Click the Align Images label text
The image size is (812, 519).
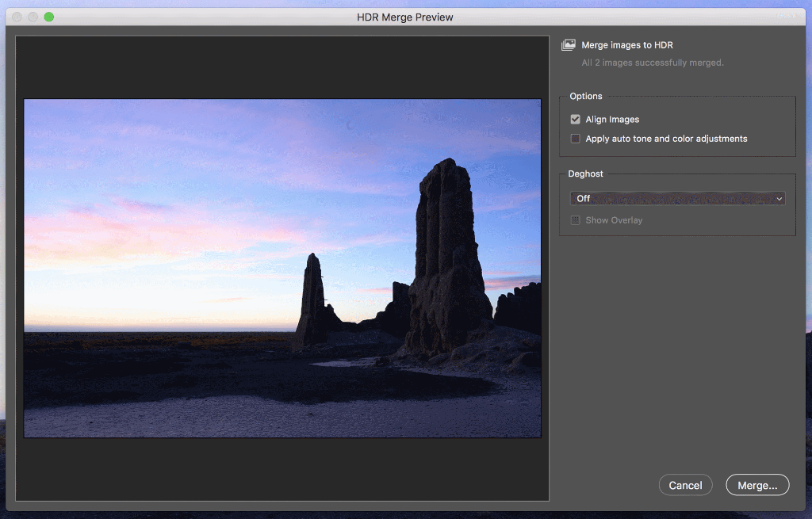611,119
